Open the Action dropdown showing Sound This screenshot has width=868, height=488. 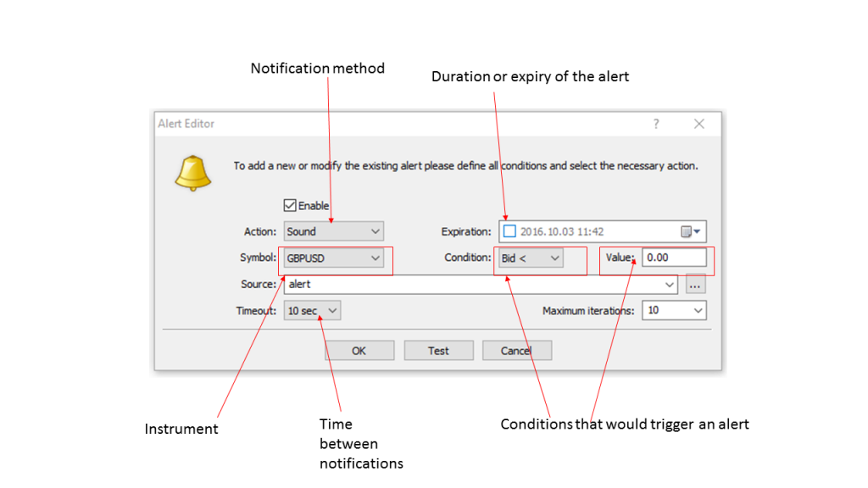[334, 231]
